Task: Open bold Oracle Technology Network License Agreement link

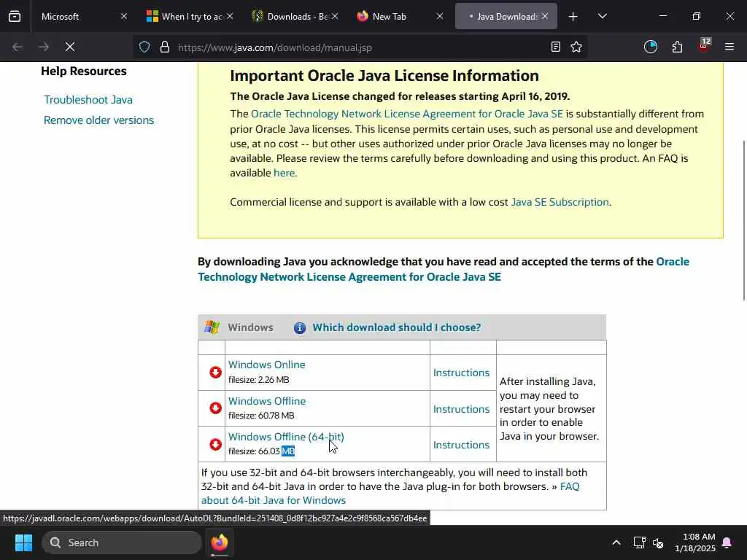Action: (x=444, y=269)
